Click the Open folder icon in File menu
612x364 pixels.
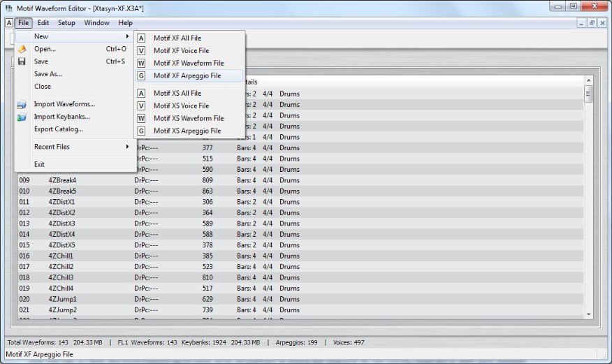pyautogui.click(x=22, y=49)
